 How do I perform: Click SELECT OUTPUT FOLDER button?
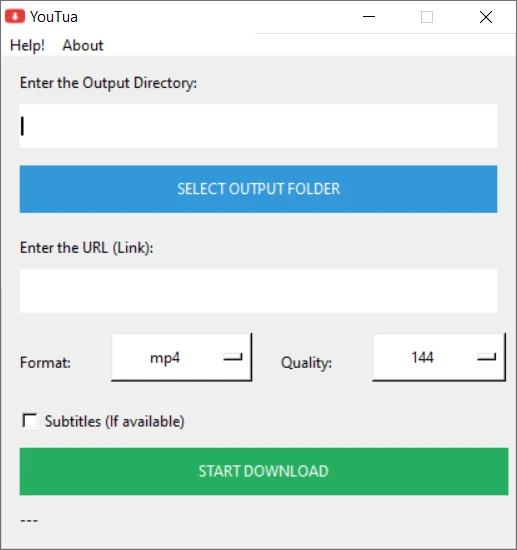click(x=258, y=189)
